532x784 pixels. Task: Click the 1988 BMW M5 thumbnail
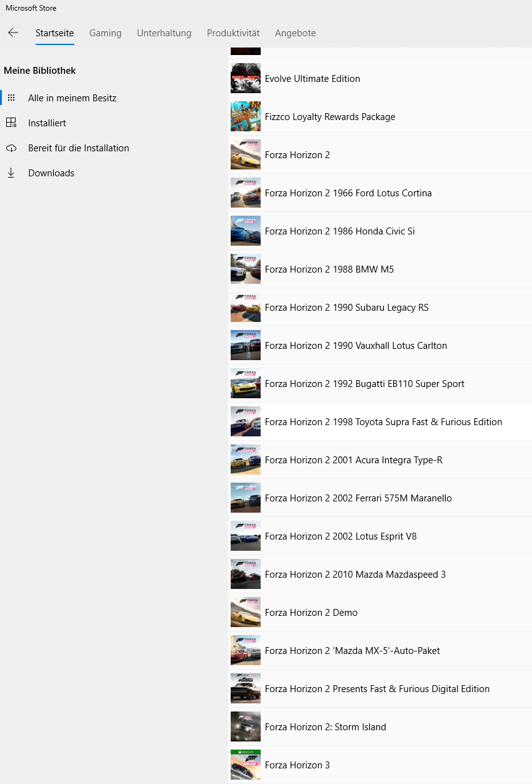246,269
